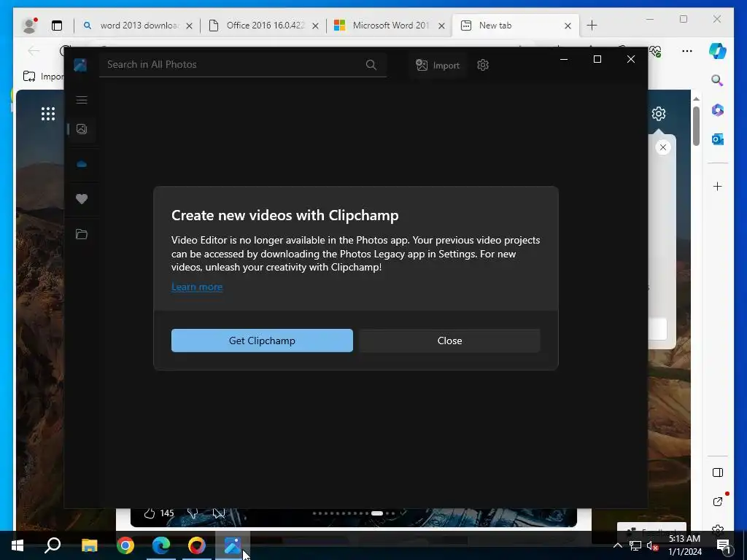Open the Edge profile avatar
This screenshot has width=747, height=560.
point(30,26)
